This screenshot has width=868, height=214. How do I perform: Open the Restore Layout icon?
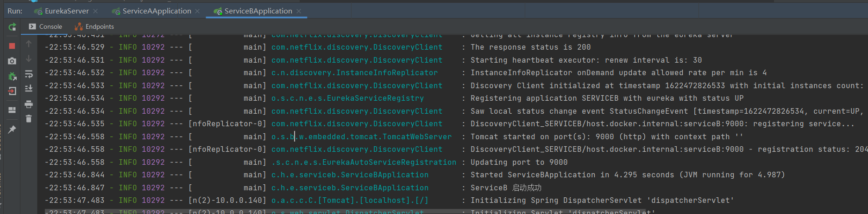[x=12, y=110]
